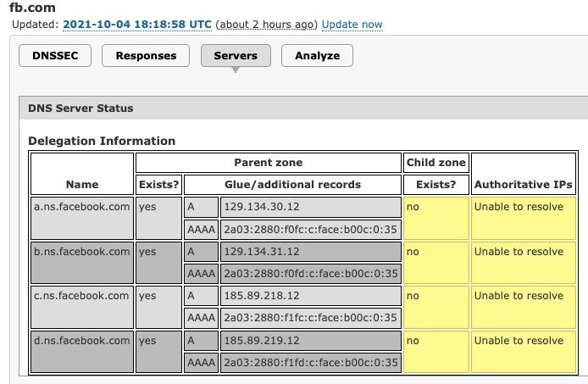Click IPv6 address 2a03:2880:f1fd:c:face:b00c:0:35
588x384 pixels.
pos(311,363)
